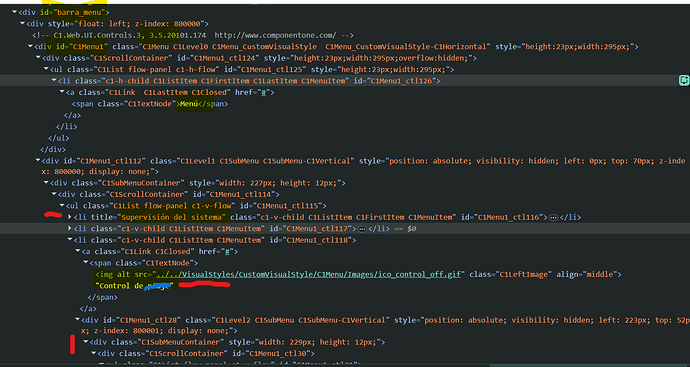Screen dimensions: 690x367
Task: Collapse the anchor with class "C1Link C1Closed"
Action: click(x=78, y=252)
